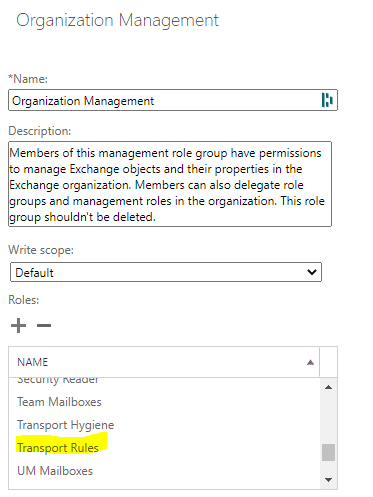Viewport: 373px width, 497px height.
Task: Click the roles list scrollbar thumb
Action: pos(328,452)
